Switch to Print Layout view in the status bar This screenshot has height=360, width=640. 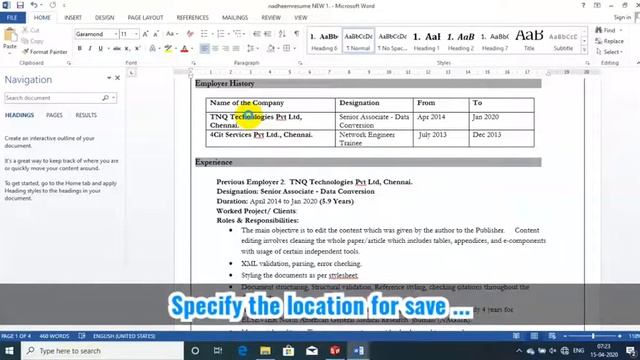click(x=534, y=336)
